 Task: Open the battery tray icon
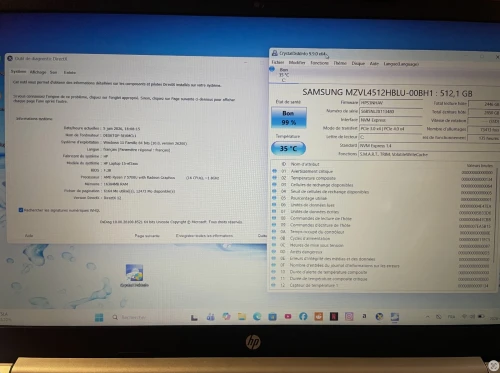(481, 316)
